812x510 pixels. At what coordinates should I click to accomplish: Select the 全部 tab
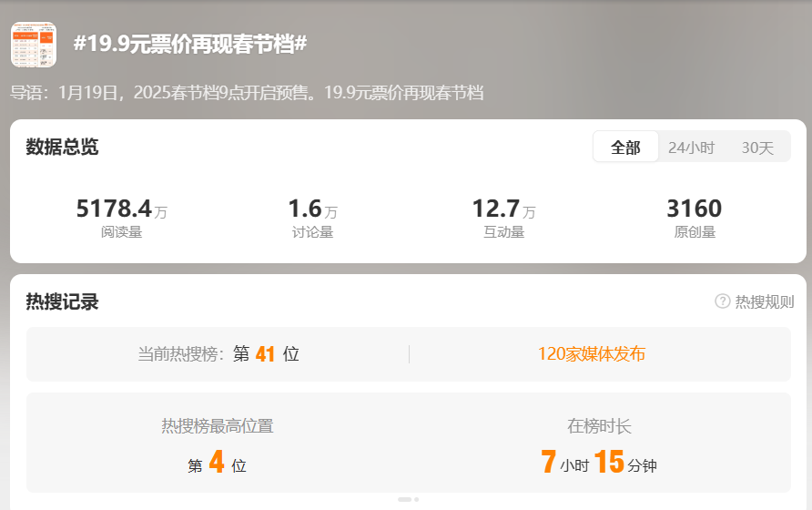[x=625, y=148]
